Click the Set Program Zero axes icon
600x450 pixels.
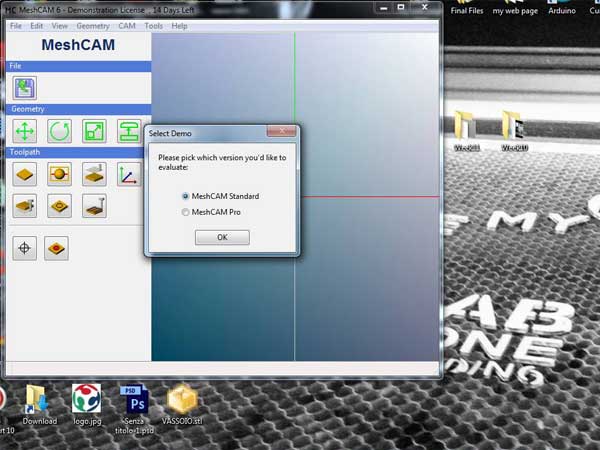(x=129, y=174)
